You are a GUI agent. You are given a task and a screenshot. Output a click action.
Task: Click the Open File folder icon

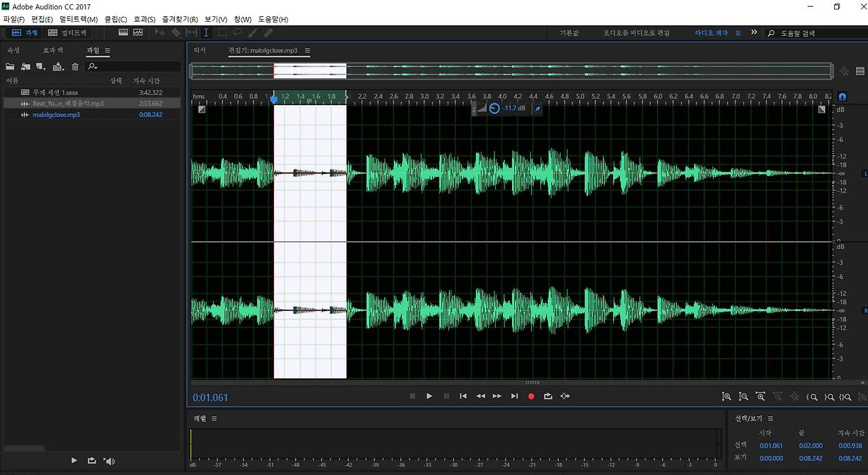coord(10,66)
